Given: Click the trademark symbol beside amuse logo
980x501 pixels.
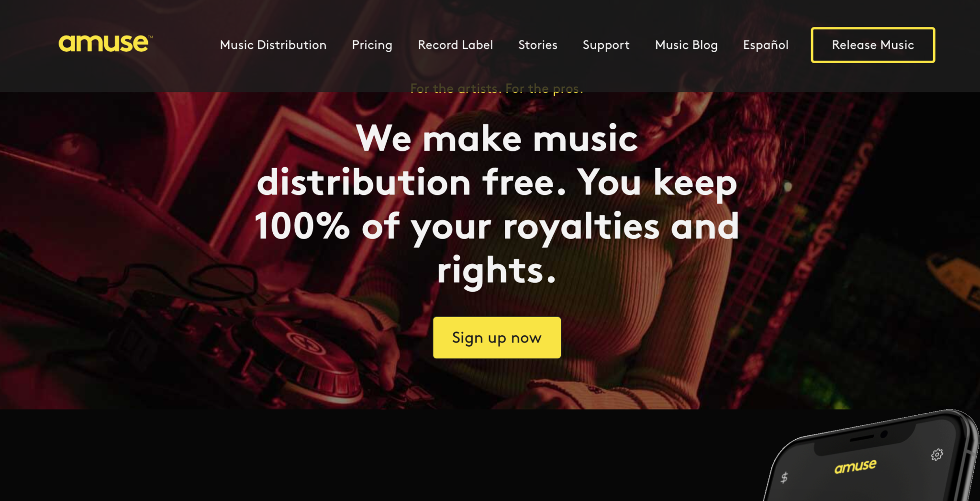Looking at the screenshot, I should 151,36.
